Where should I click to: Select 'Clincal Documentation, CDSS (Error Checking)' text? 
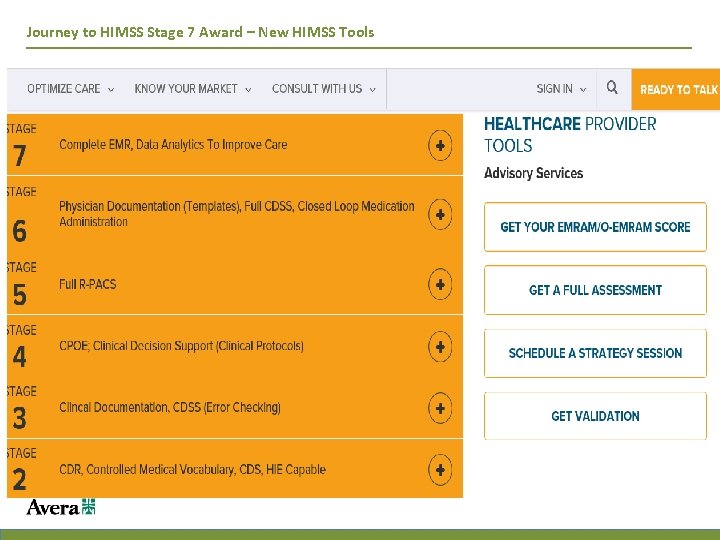click(x=170, y=407)
